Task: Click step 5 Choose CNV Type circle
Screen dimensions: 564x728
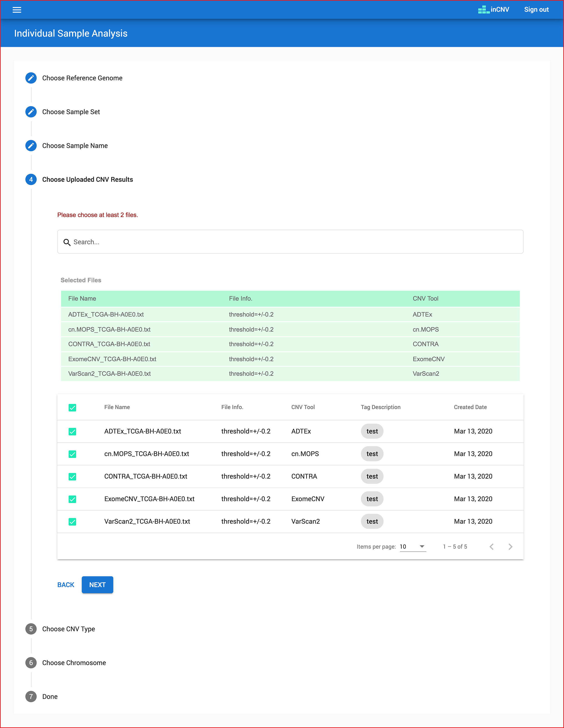Action: (31, 629)
